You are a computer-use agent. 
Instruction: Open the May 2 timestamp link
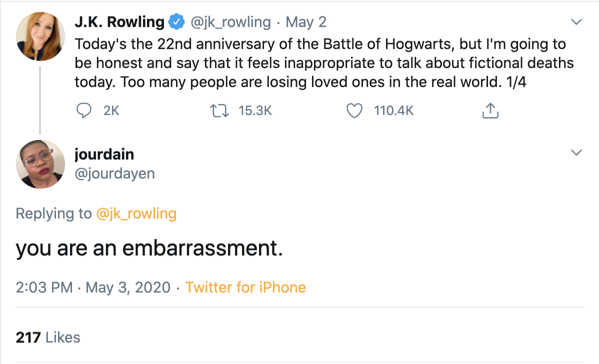click(306, 22)
